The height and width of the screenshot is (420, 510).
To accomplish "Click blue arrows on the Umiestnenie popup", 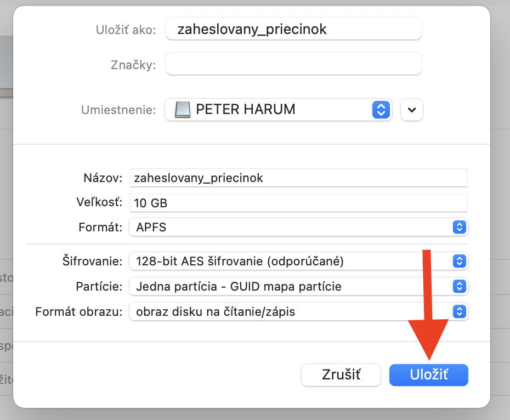I will point(381,110).
